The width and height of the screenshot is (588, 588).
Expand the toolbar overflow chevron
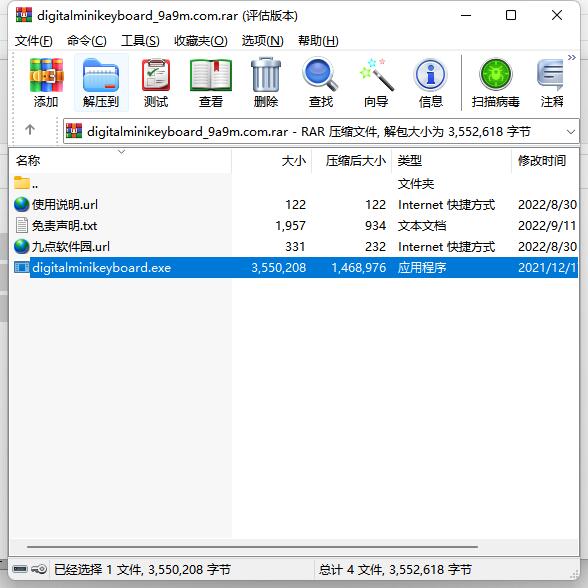pos(572,57)
